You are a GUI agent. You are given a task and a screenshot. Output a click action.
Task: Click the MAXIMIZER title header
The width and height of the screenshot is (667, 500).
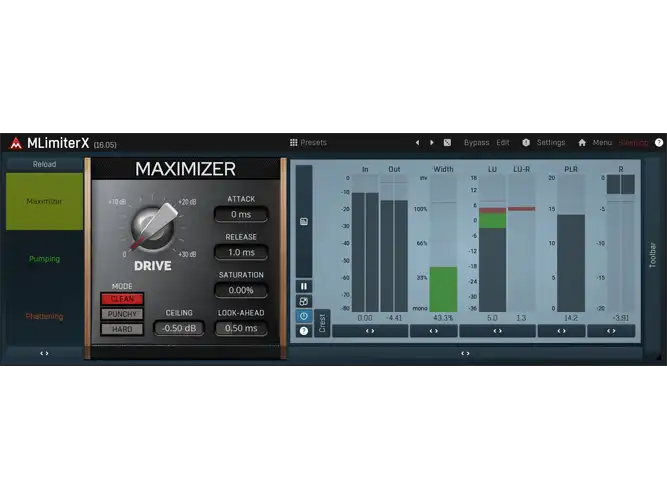(185, 169)
